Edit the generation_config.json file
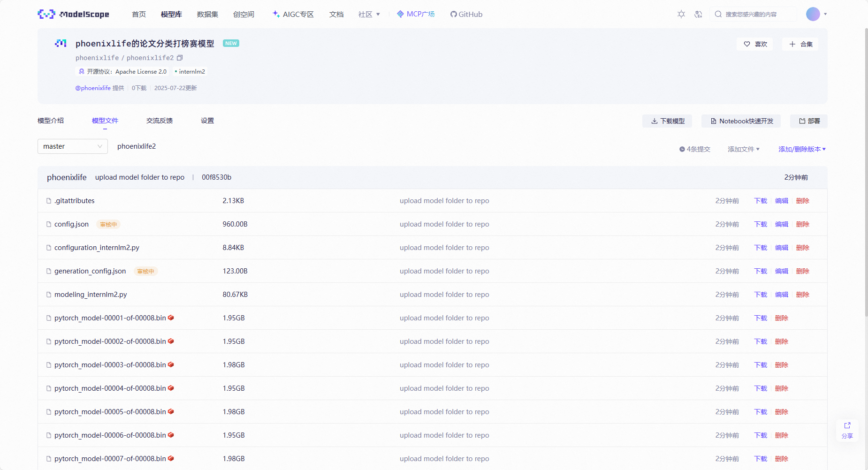 click(x=782, y=271)
